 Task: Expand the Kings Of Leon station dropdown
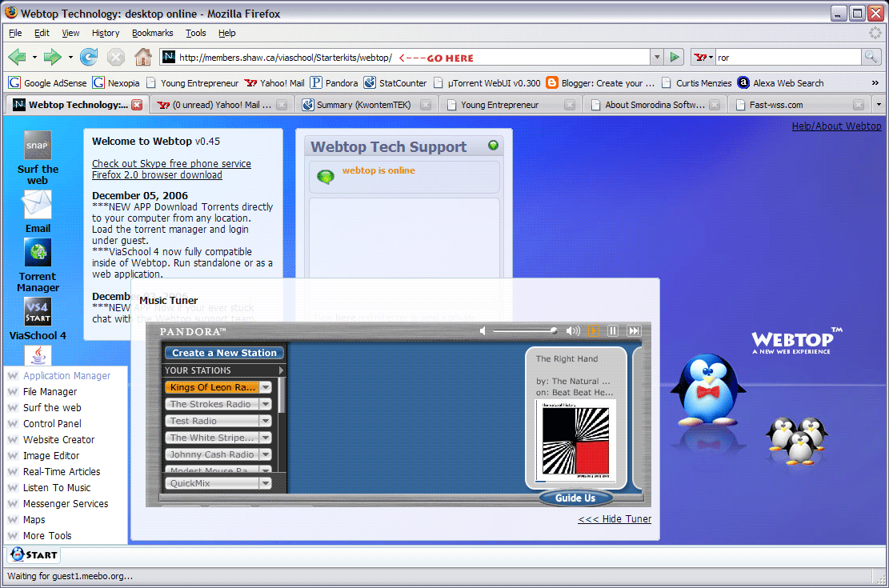[x=266, y=386]
